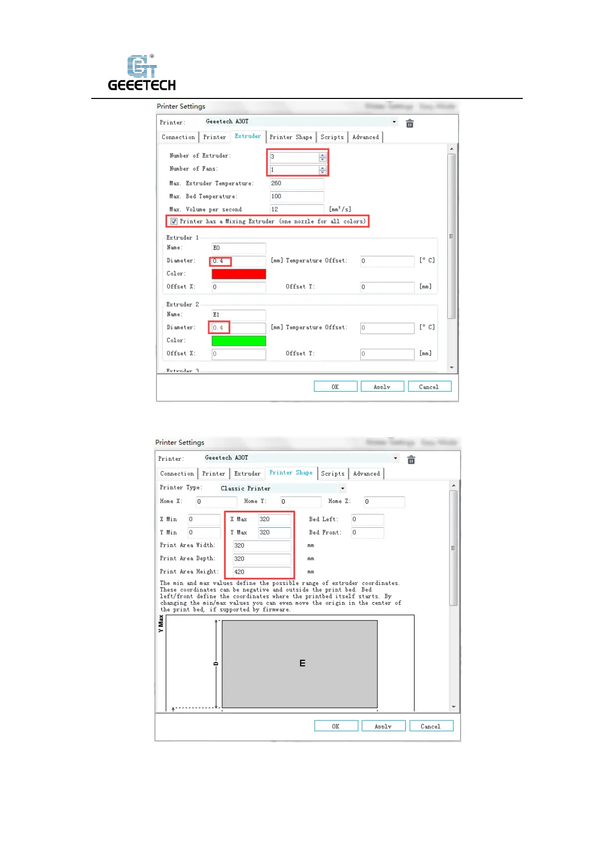Click Y Min field
This screenshot has height=868, width=614.
click(x=204, y=533)
